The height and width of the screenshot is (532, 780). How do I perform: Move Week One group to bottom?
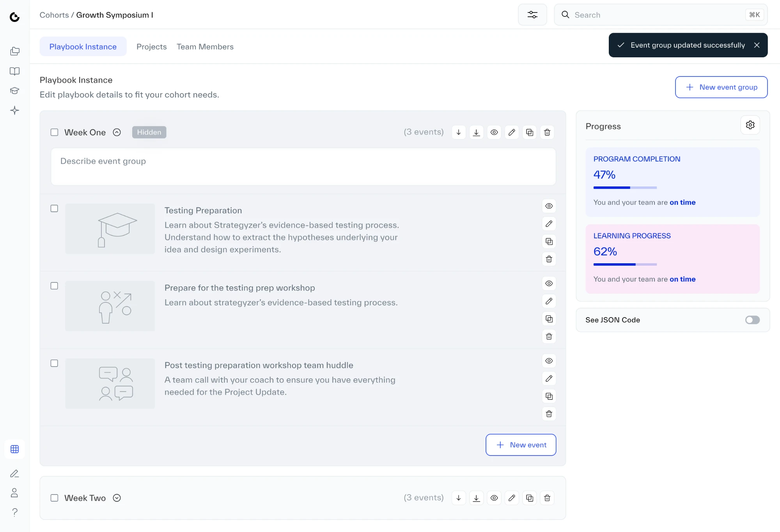pyautogui.click(x=476, y=132)
